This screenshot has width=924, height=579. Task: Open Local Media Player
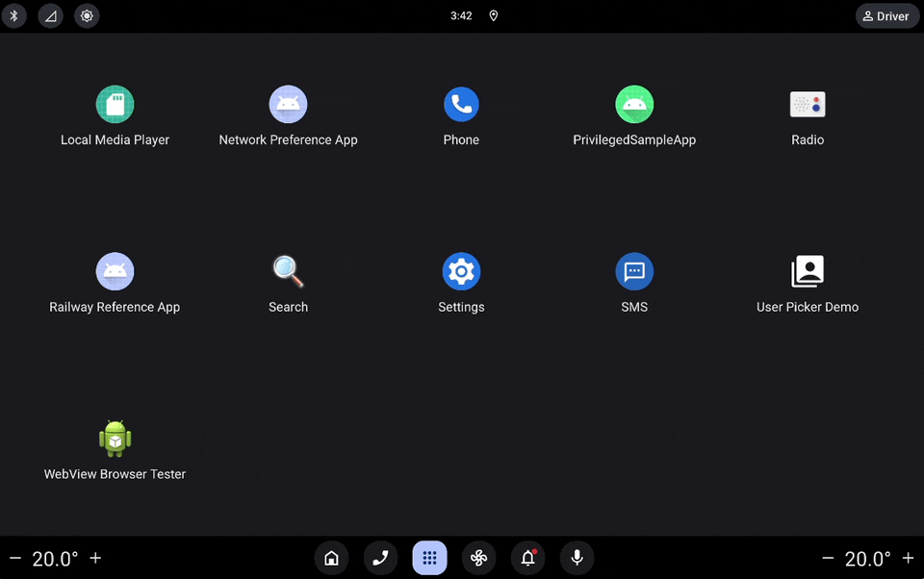point(115,104)
